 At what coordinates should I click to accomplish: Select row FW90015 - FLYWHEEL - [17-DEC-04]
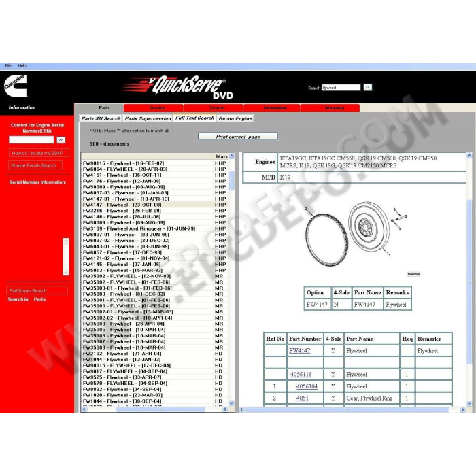pos(155,366)
